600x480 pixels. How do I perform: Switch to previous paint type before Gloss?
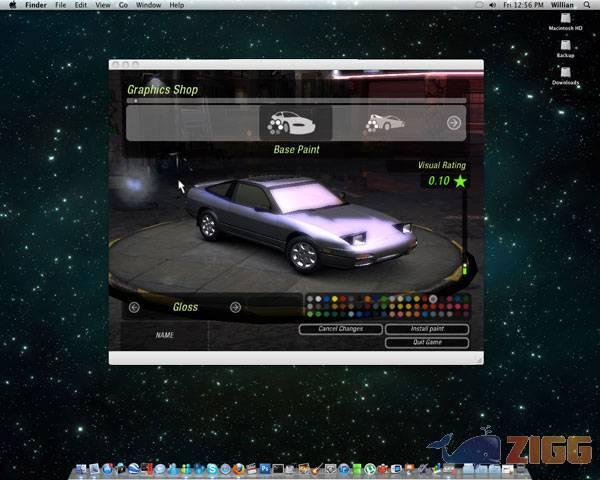pos(134,307)
